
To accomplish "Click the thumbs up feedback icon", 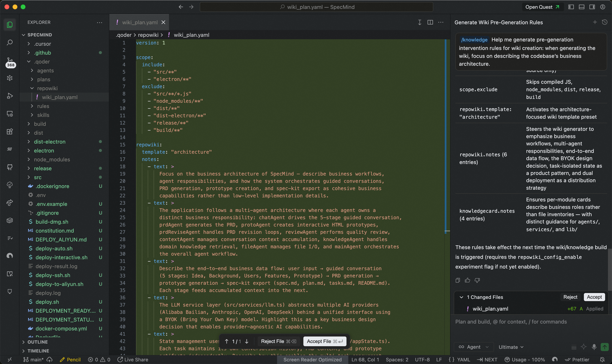I will point(467,280).
